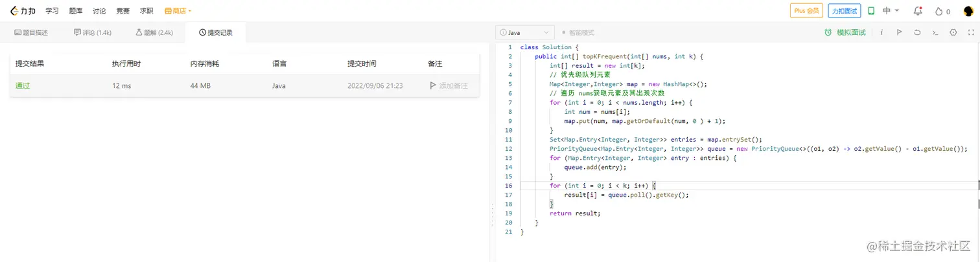The width and height of the screenshot is (980, 262).
Task: Open the 讨论 menu
Action: tap(99, 11)
